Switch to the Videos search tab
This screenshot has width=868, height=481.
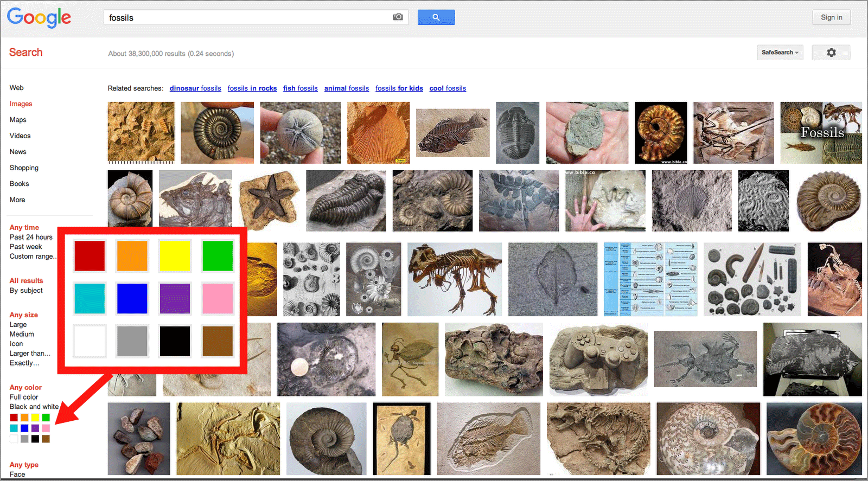pyautogui.click(x=20, y=136)
